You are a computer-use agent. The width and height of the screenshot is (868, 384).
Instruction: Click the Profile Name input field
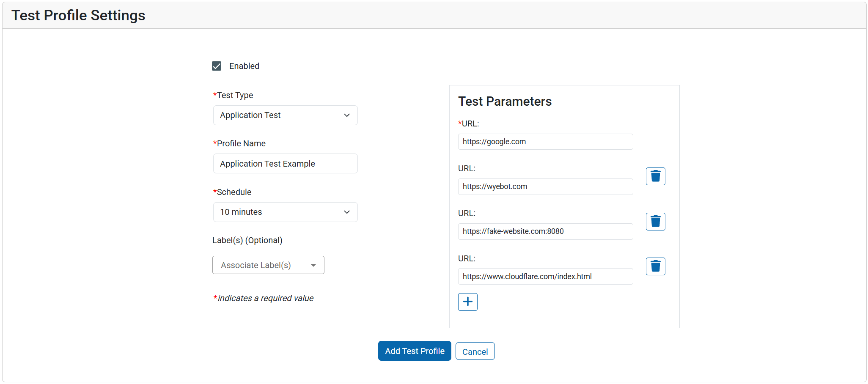point(285,164)
